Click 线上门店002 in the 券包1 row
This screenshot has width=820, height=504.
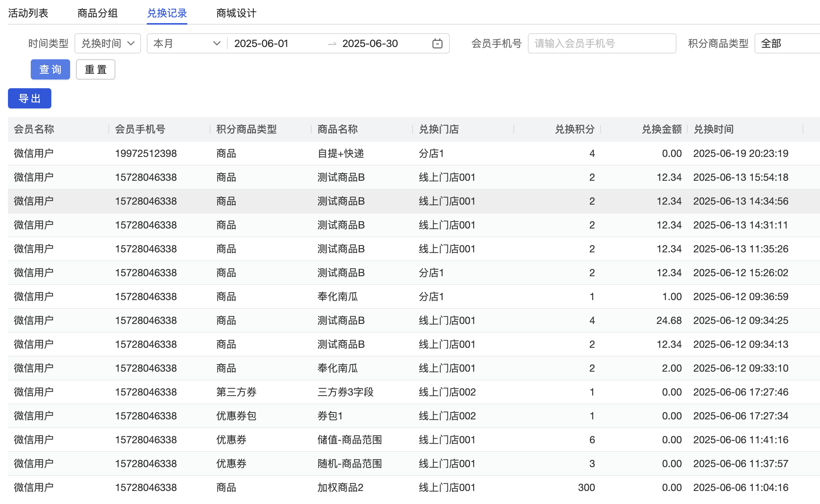click(x=447, y=416)
